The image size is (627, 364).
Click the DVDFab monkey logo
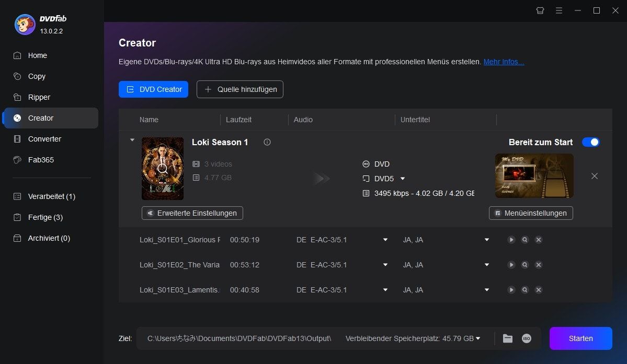click(x=25, y=25)
